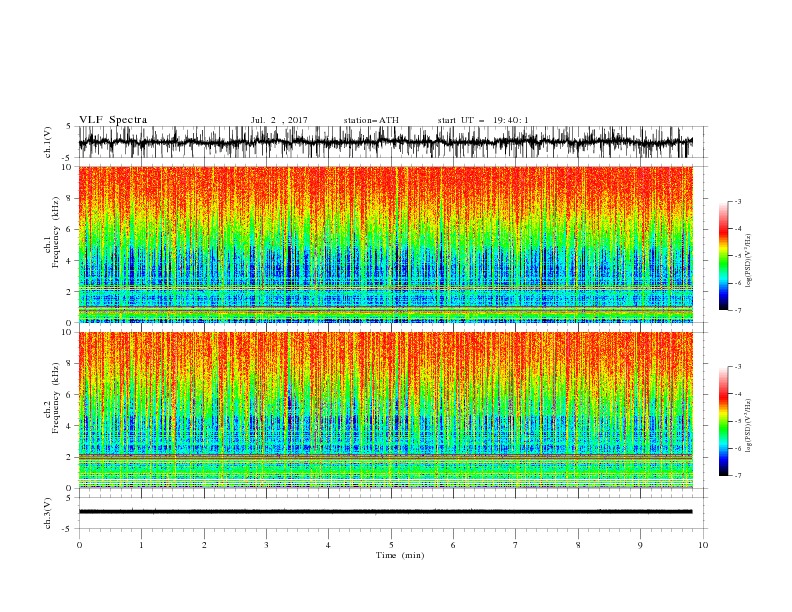Click the 'start UT = 19:40:1' text

tap(483, 120)
